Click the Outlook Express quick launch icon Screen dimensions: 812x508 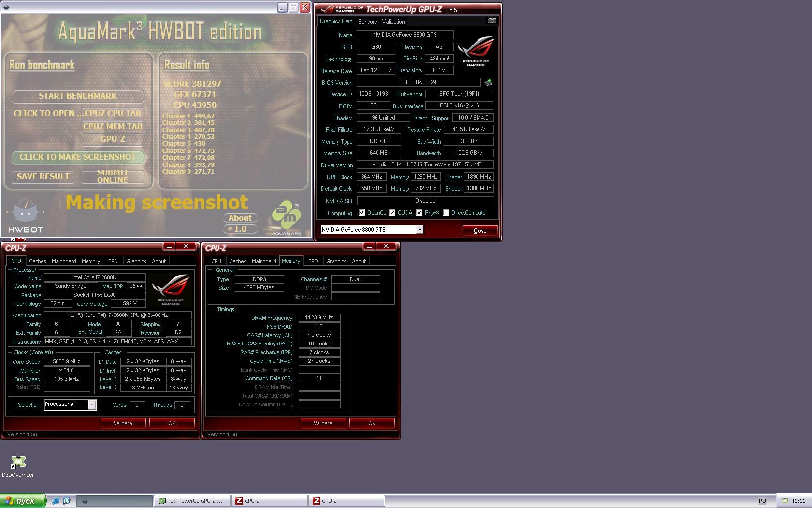click(x=67, y=501)
